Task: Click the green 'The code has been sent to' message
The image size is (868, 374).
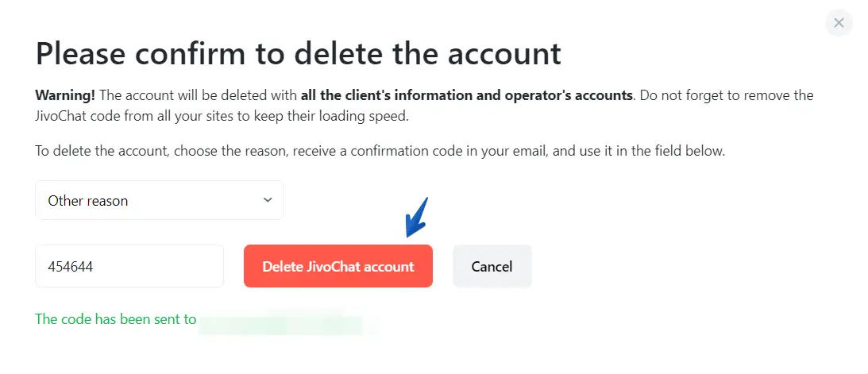Action: [x=115, y=319]
